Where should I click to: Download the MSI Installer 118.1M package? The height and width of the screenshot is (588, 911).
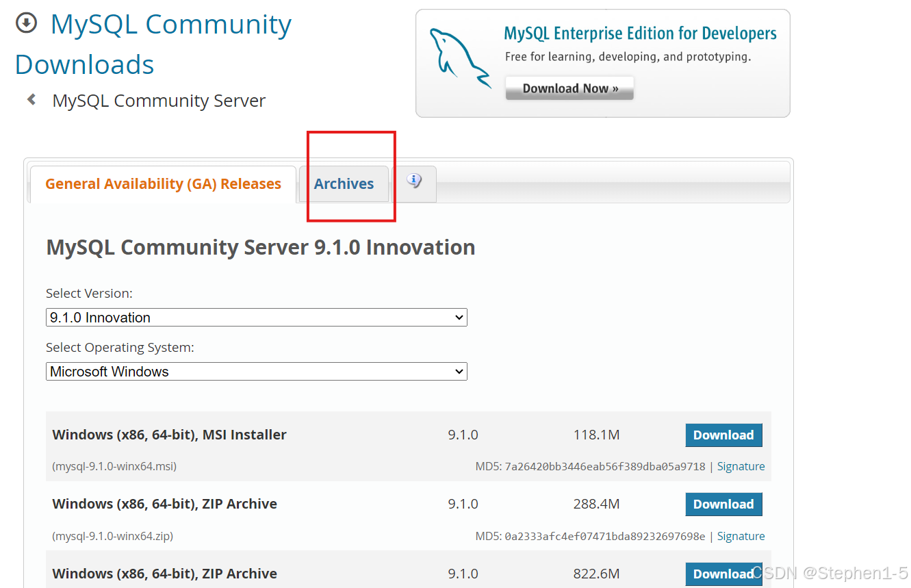[x=723, y=435]
